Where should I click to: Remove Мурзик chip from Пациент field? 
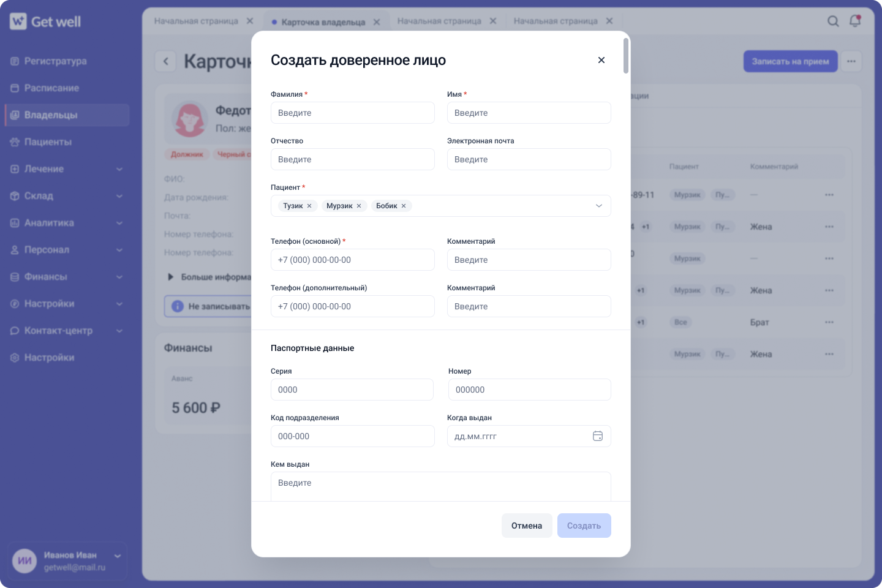click(x=359, y=206)
